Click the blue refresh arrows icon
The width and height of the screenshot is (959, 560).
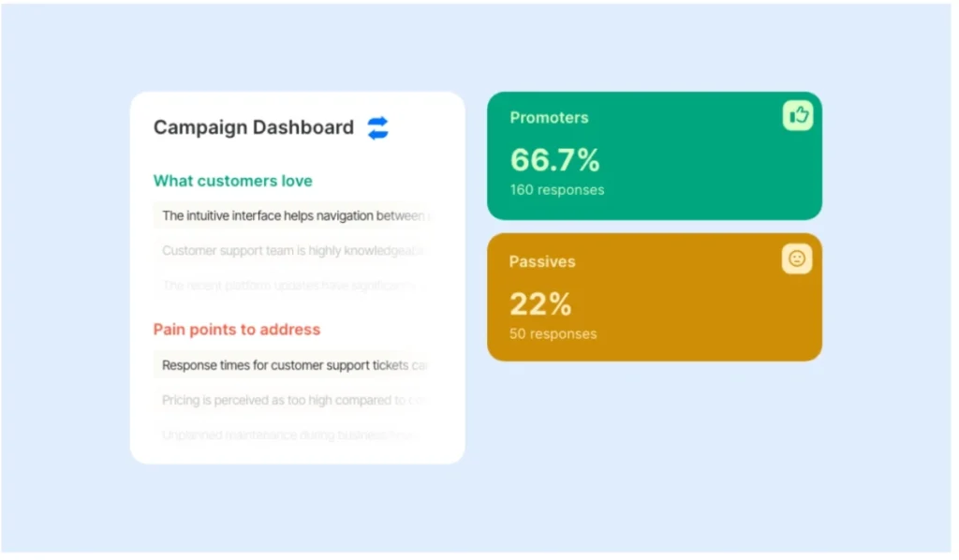pos(380,128)
